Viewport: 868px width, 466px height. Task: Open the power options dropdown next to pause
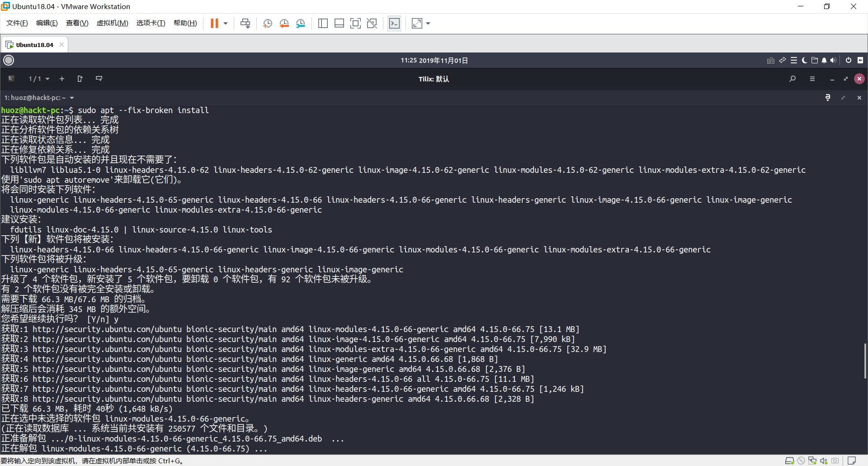(x=226, y=24)
